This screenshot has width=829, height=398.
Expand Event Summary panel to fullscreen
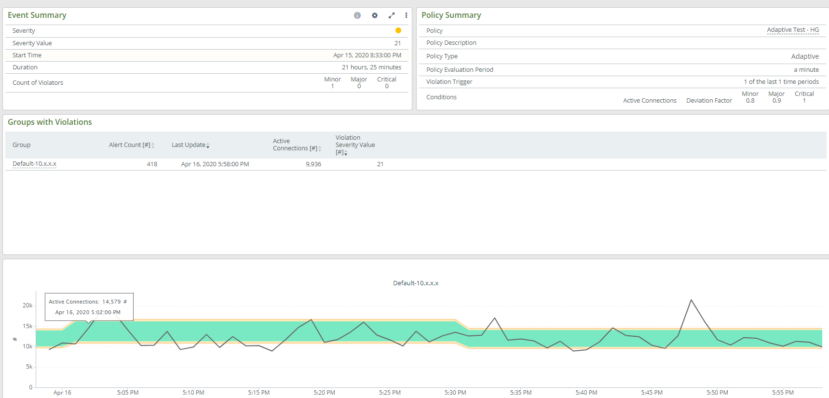[x=392, y=15]
